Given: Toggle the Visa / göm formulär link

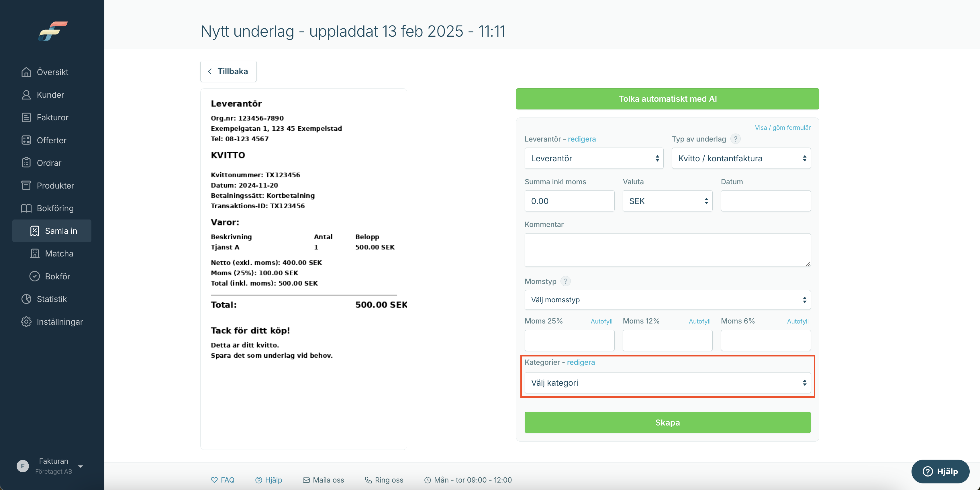Looking at the screenshot, I should (783, 128).
